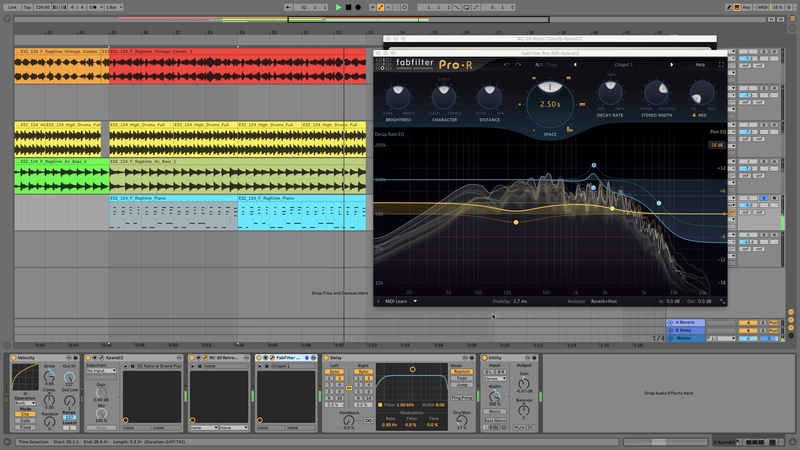
Task: Toggle the Delay Filter switch
Action: (x=381, y=405)
